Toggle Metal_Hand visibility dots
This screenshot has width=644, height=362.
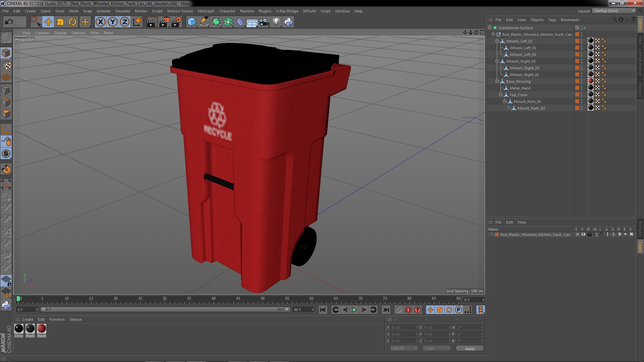tap(582, 88)
